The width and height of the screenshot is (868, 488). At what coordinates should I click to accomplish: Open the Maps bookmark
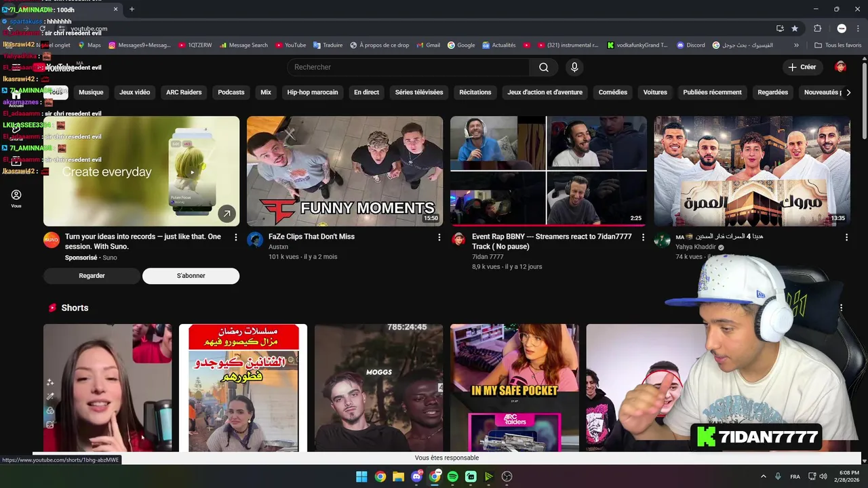(x=89, y=45)
